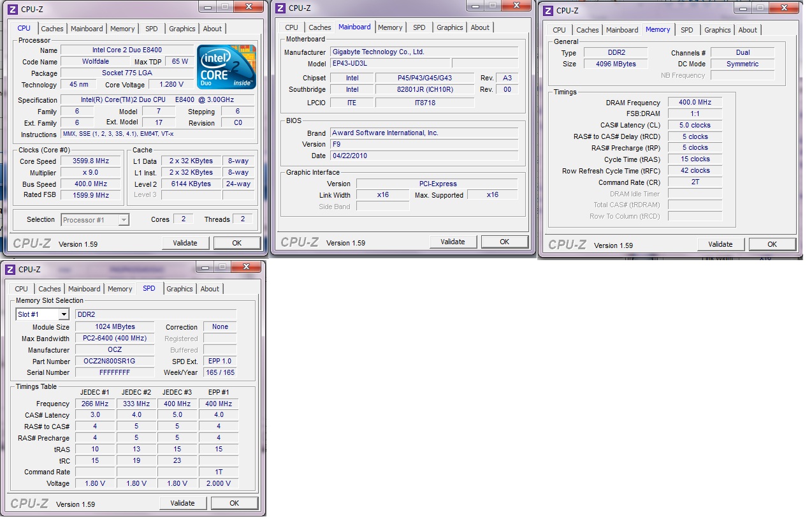Choose About tab in the SPD window
Screen dimensions: 812x519
[210, 289]
